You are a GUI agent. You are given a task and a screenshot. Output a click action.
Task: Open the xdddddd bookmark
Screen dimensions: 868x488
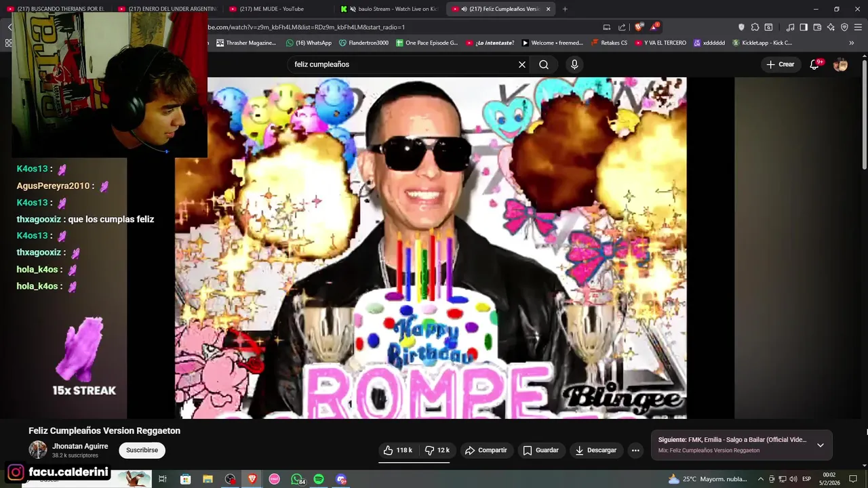pos(709,43)
